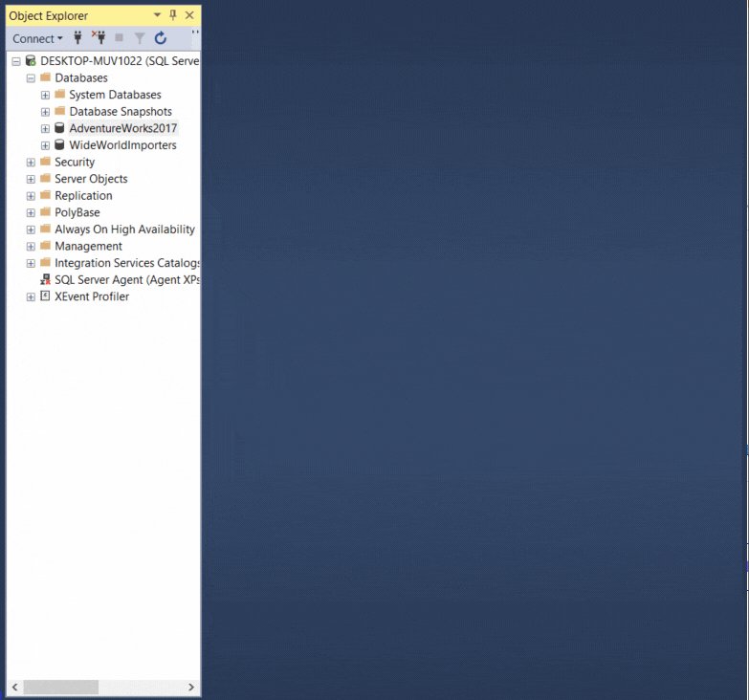Select SQL Server Agent (Agent XPs) label
This screenshot has width=749, height=700.
(127, 280)
